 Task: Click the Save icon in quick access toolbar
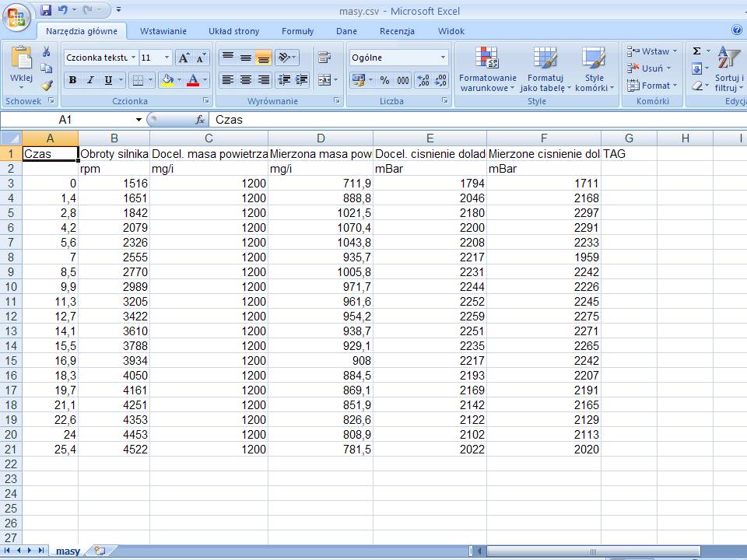pos(46,11)
